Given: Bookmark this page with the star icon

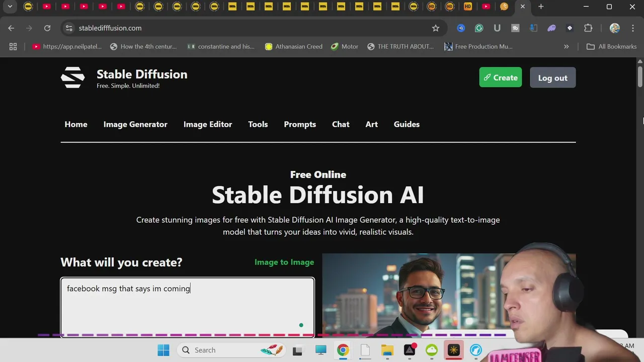Looking at the screenshot, I should pyautogui.click(x=436, y=28).
